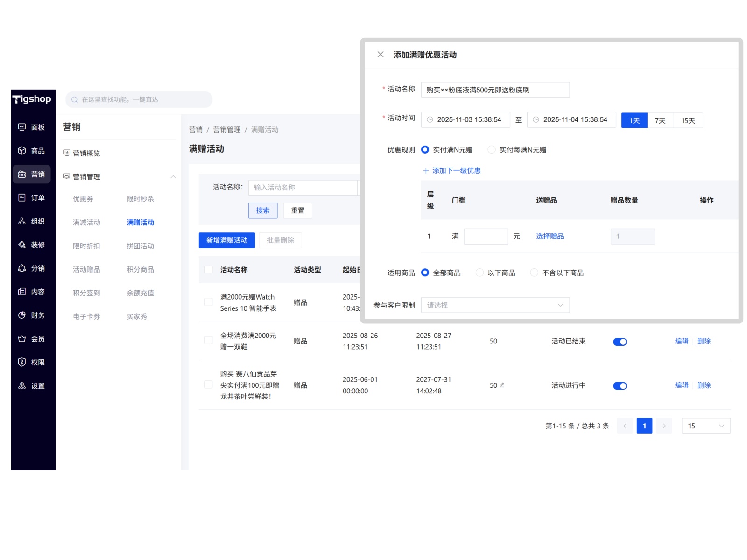Viewport: 747px width, 560px height.
Task: Click the pencil edit icon beside 50
Action: (502, 385)
